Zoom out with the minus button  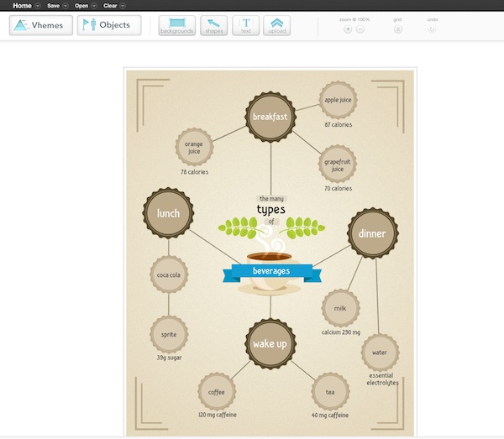(x=360, y=29)
